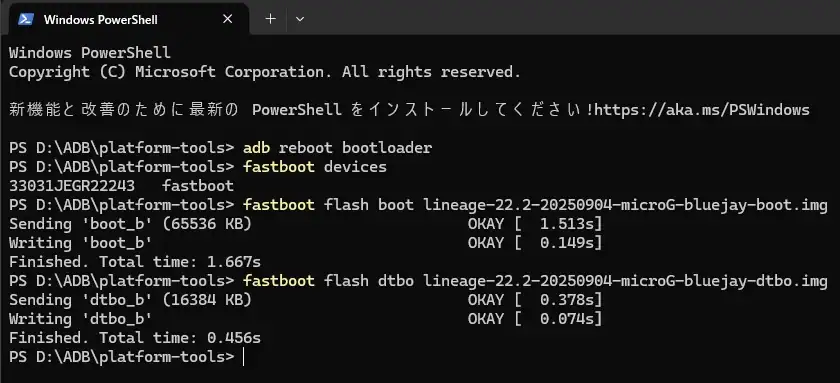The image size is (840, 383).
Task: Click the 'OKAY [ 0.378s]' result
Action: tap(535, 300)
